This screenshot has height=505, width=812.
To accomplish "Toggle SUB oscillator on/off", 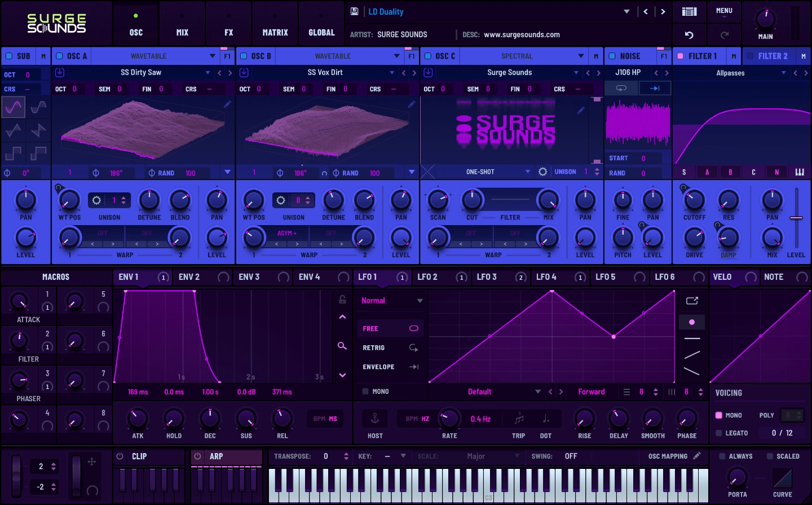I will [9, 56].
